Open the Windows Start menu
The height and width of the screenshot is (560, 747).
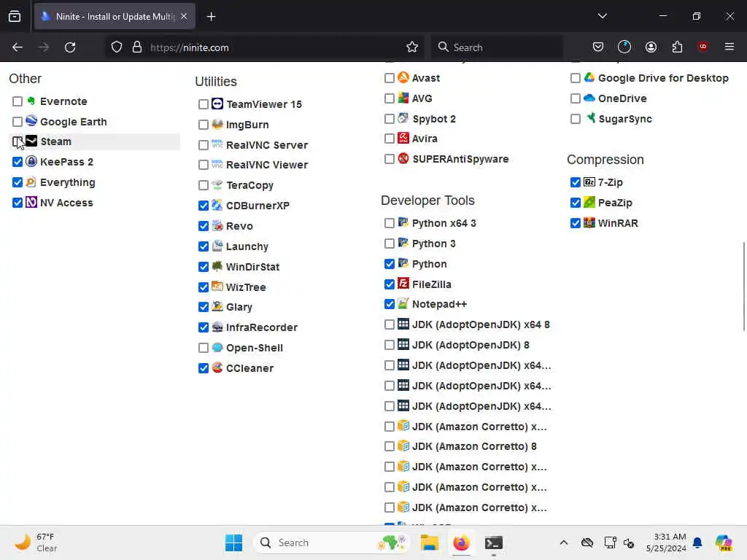233,542
